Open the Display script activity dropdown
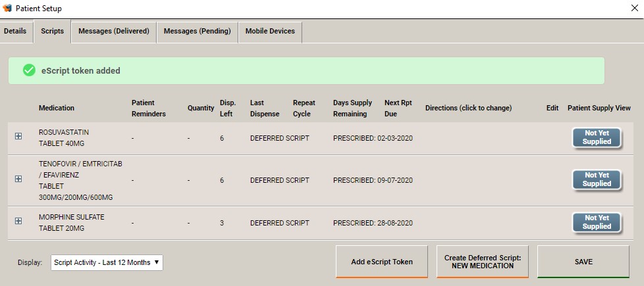644x286 pixels. click(x=107, y=262)
